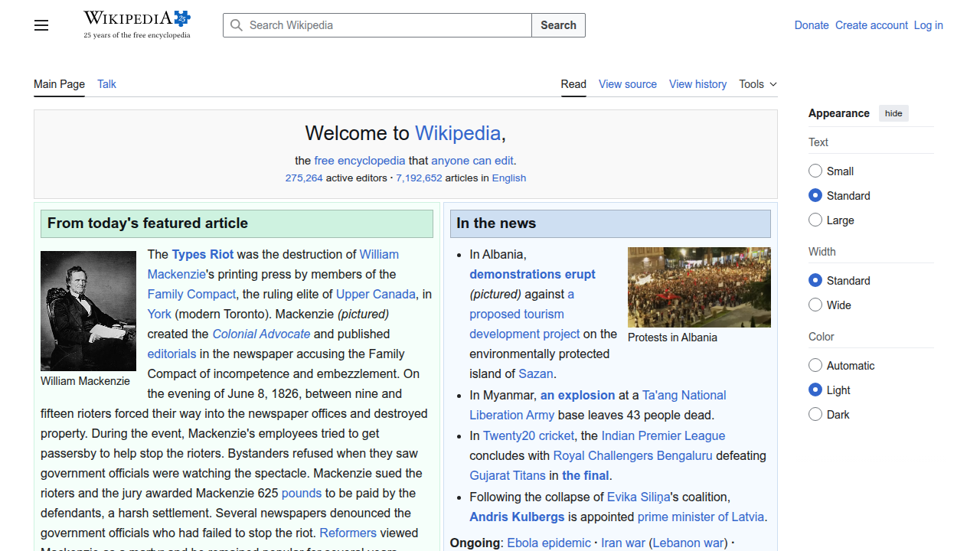The width and height of the screenshot is (980, 551).
Task: Select Large text size
Action: tap(815, 220)
